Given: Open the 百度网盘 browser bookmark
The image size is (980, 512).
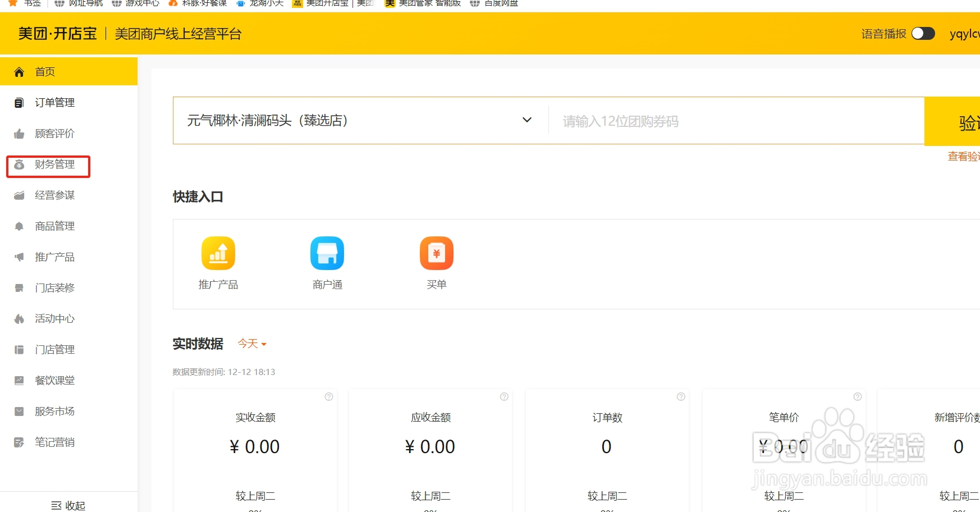Looking at the screenshot, I should point(494,3).
